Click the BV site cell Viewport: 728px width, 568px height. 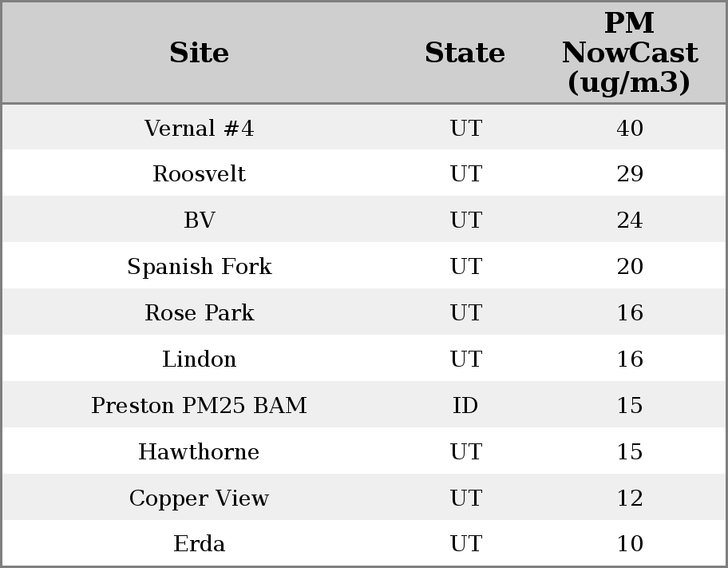click(199, 220)
